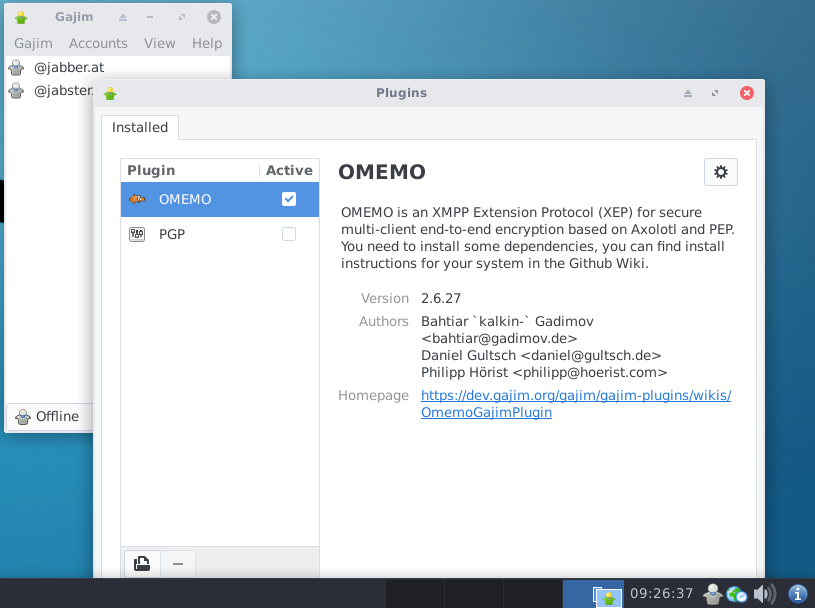Sort by the Plugin column header
This screenshot has width=815, height=608.
(190, 170)
